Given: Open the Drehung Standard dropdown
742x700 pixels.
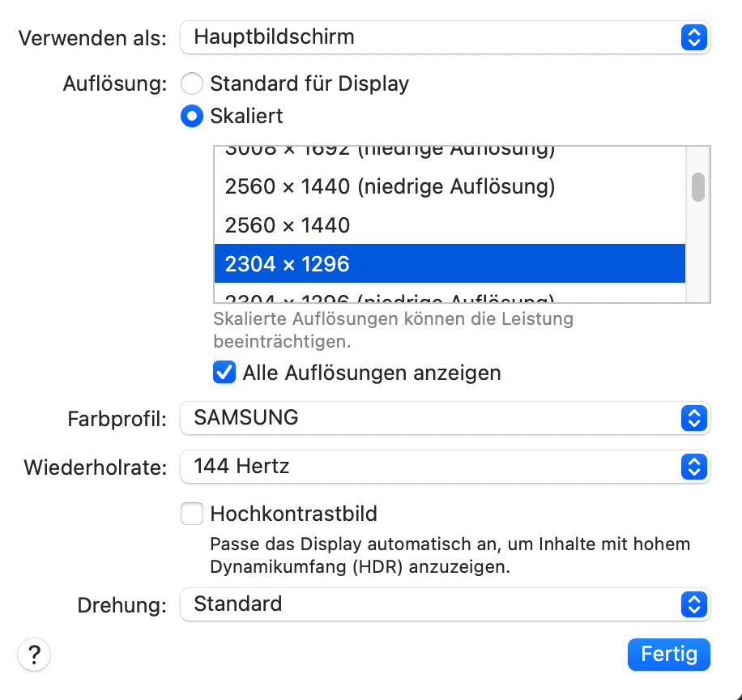Looking at the screenshot, I should pos(444,604).
